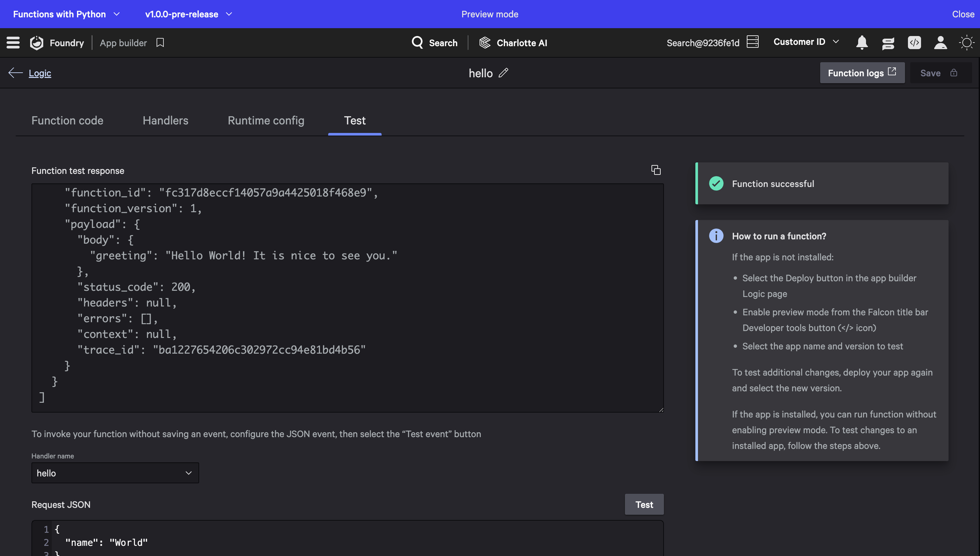Open the notifications bell
The image size is (980, 556).
(862, 42)
